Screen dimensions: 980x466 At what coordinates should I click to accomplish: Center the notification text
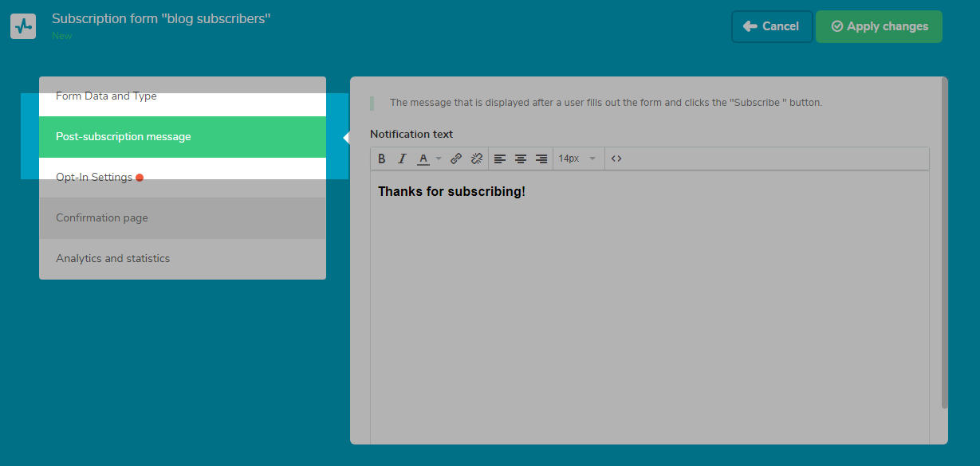[x=521, y=159]
